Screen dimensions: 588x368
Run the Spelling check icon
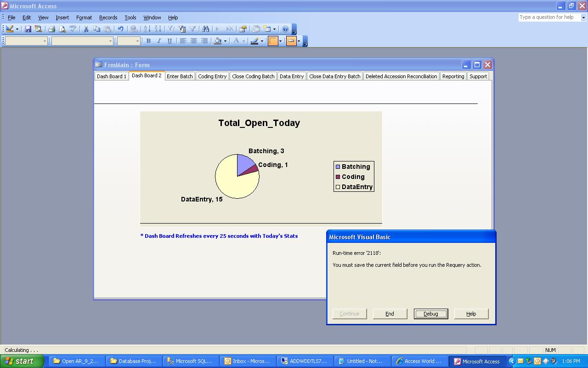click(x=73, y=29)
